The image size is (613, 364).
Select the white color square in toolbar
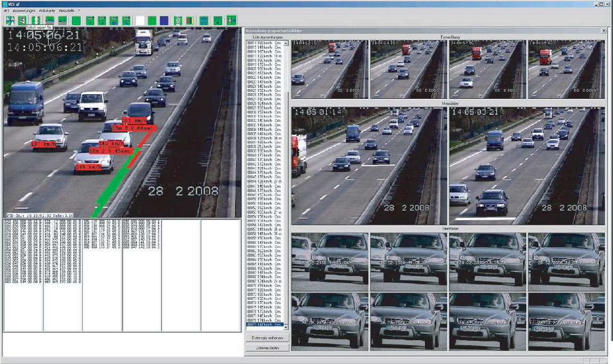point(141,21)
